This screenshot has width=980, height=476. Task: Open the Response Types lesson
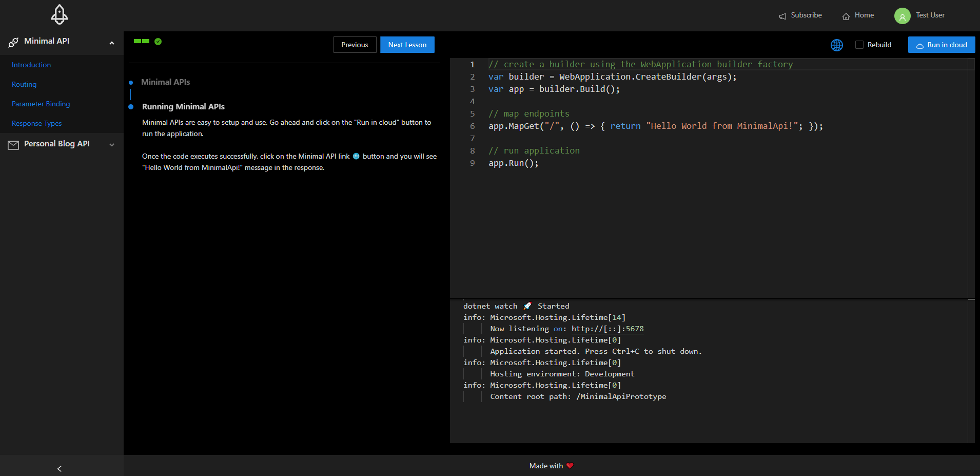(x=37, y=123)
